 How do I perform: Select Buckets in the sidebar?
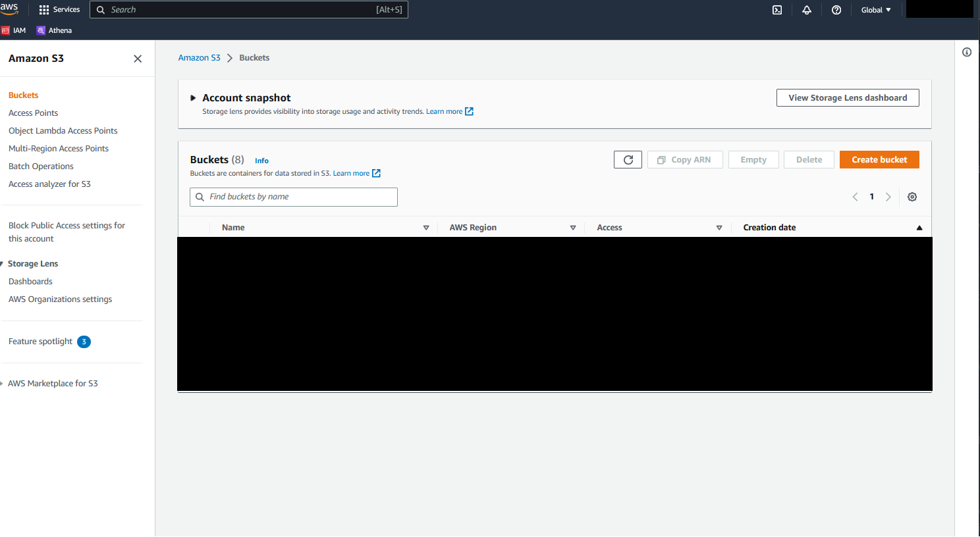tap(24, 95)
